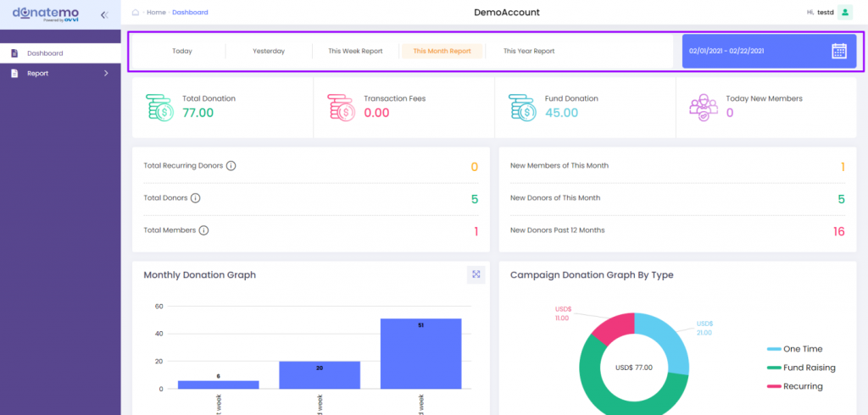Click the Fund Donation value 45.00
868x415 pixels.
pyautogui.click(x=561, y=113)
